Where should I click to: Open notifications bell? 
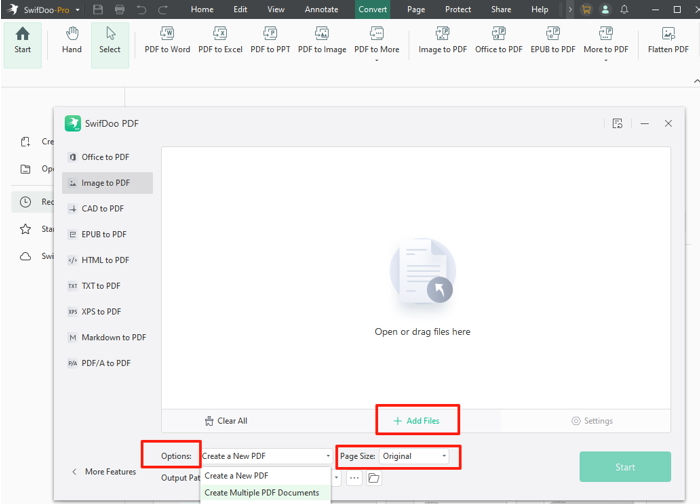(624, 9)
